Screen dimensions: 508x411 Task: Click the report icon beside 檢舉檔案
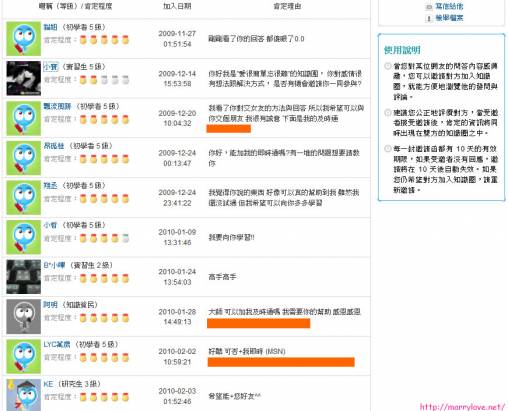point(429,19)
